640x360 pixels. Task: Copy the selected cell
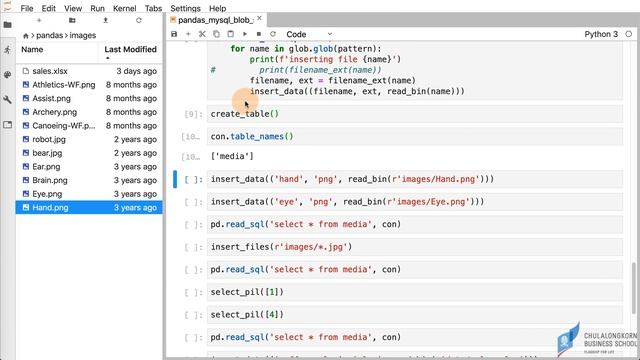coord(216,34)
